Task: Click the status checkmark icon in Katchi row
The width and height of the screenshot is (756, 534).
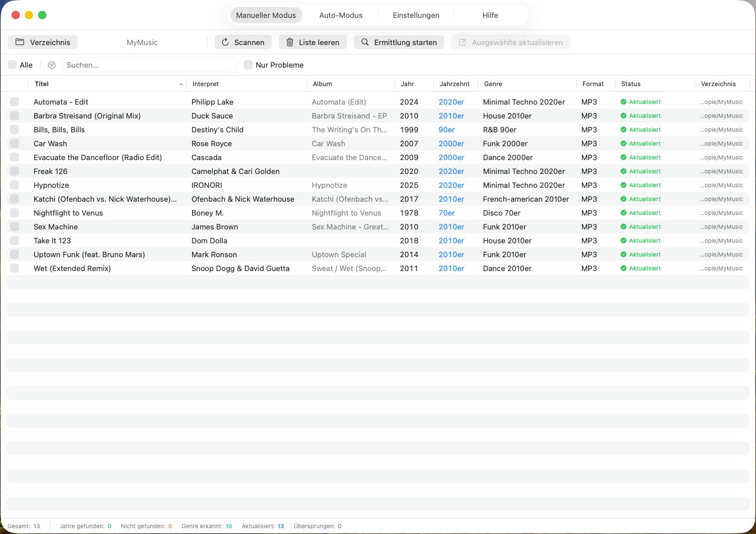Action: (x=623, y=199)
